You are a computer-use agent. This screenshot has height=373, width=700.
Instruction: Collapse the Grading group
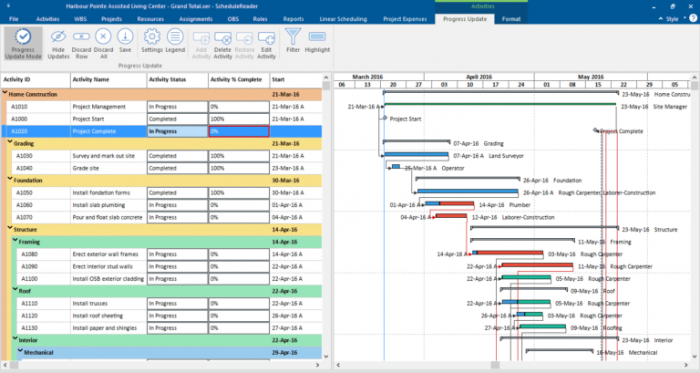click(10, 142)
